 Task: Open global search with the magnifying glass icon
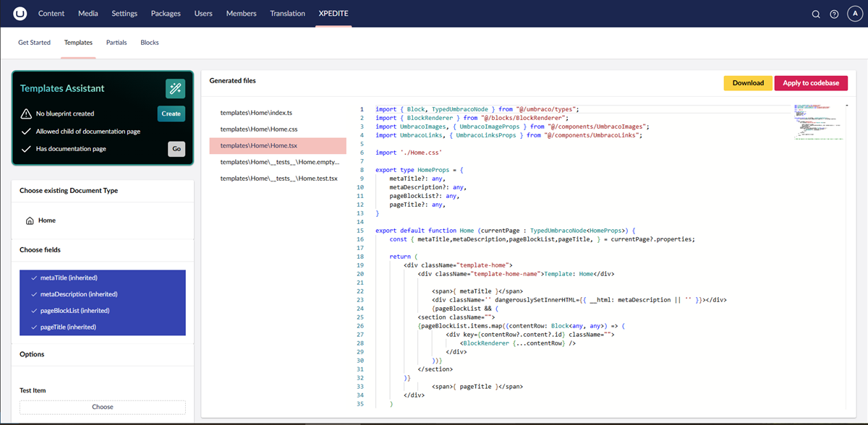tap(816, 13)
